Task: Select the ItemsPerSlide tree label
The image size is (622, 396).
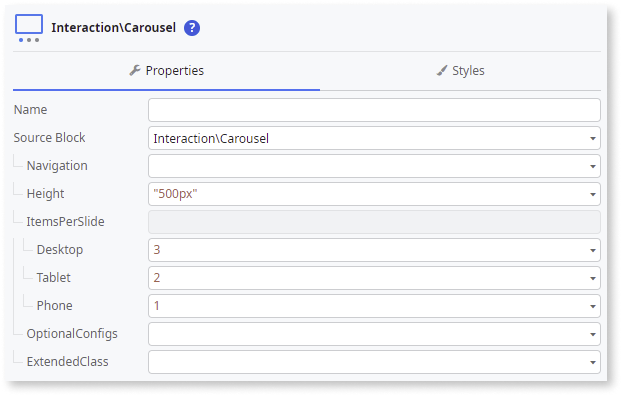Action: 65,221
